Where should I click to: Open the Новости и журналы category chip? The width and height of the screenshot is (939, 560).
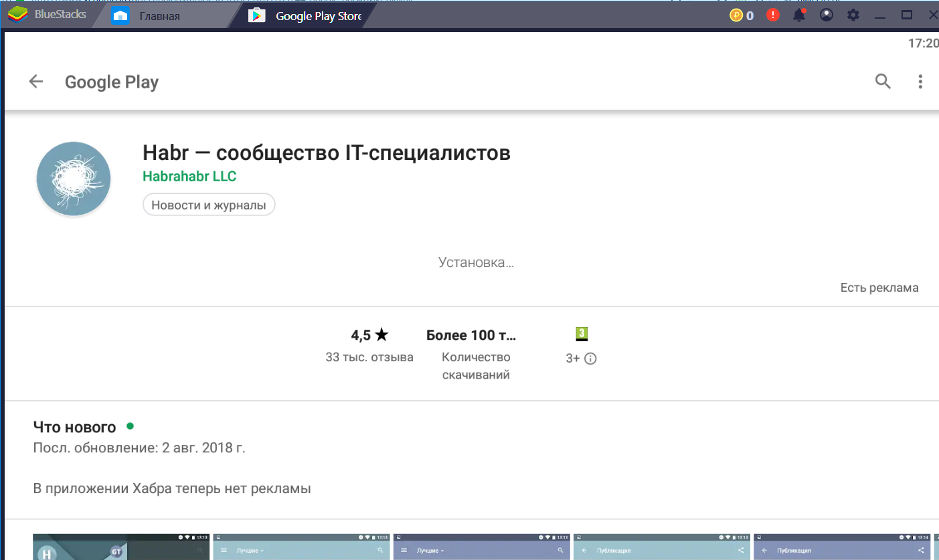[209, 205]
